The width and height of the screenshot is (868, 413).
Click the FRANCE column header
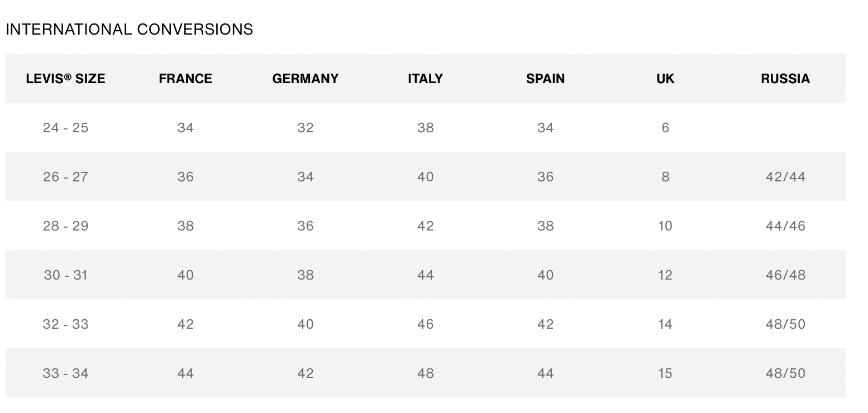185,79
